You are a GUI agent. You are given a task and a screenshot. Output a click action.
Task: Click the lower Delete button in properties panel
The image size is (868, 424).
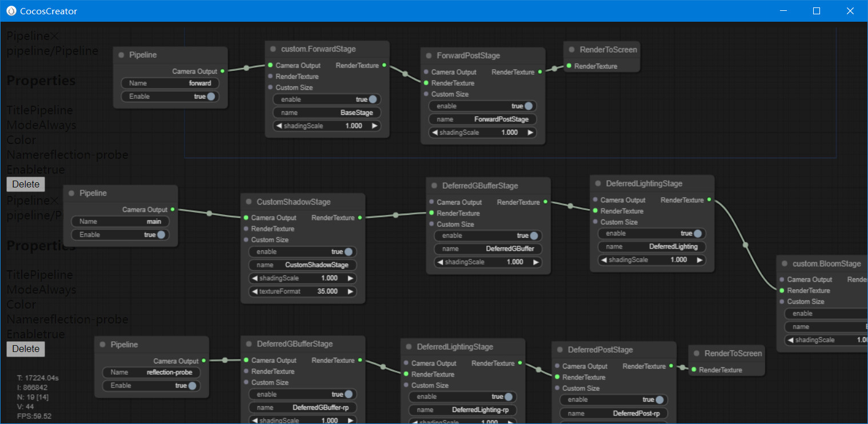(26, 349)
